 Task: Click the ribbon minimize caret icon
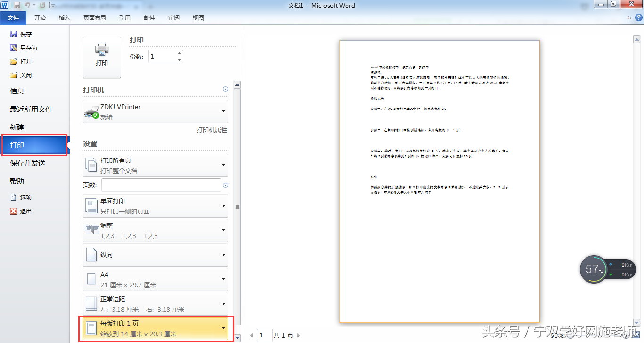[628, 18]
